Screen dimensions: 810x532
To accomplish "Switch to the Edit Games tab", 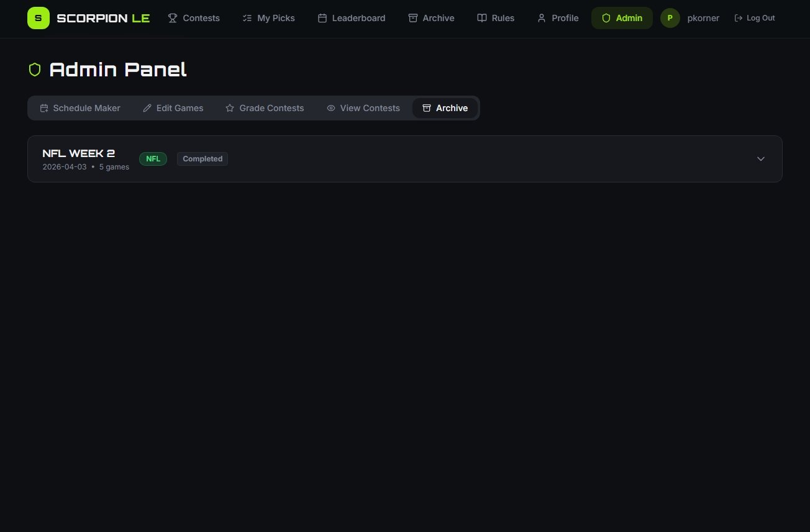I will 173,108.
